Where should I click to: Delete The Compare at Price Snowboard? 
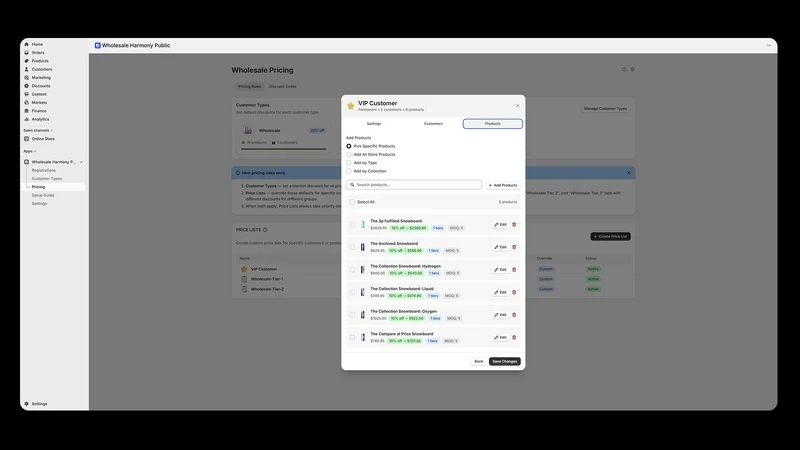514,337
